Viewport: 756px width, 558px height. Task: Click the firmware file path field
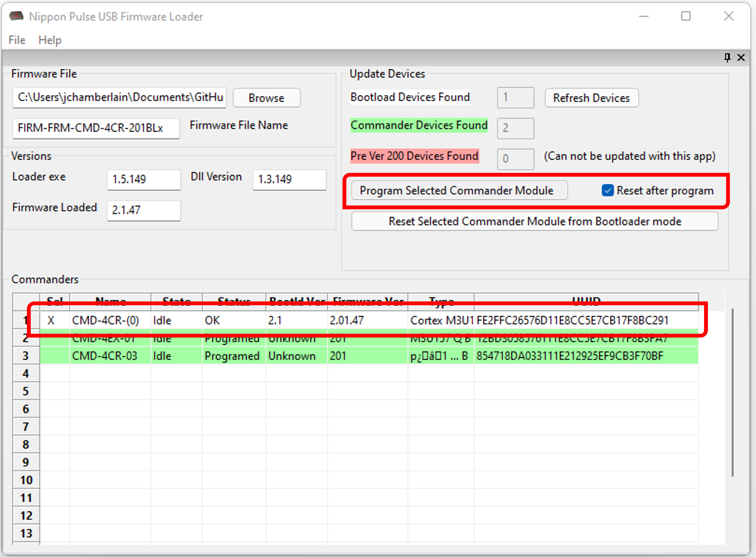[120, 98]
